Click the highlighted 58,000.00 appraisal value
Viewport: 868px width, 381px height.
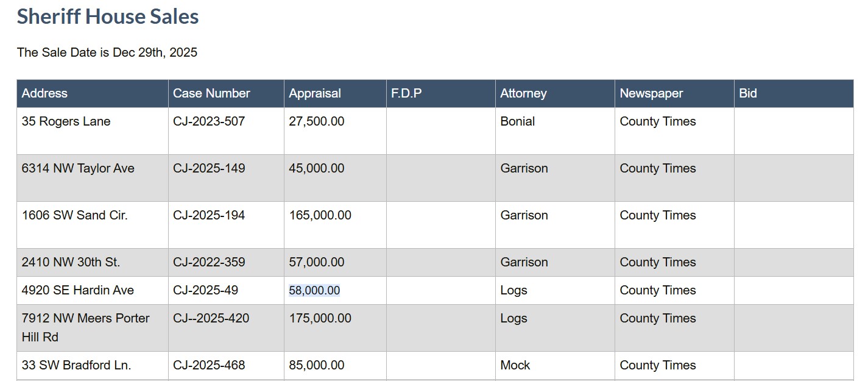click(x=314, y=290)
